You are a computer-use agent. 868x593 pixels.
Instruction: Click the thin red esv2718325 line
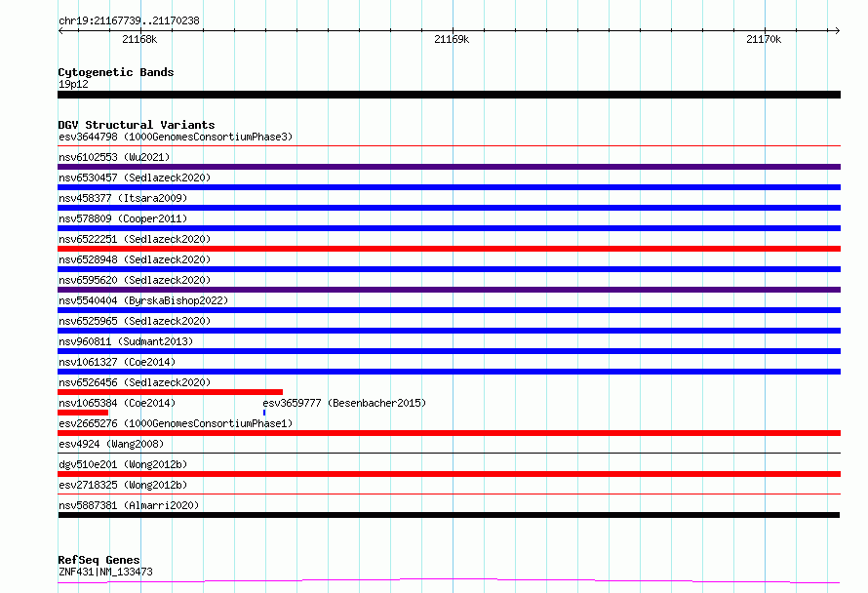(x=449, y=494)
